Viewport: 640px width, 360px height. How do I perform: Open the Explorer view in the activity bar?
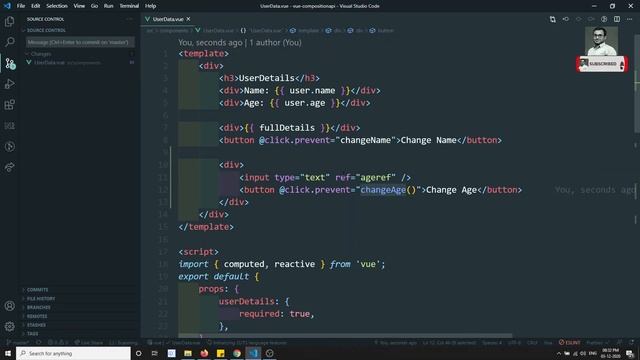9,21
